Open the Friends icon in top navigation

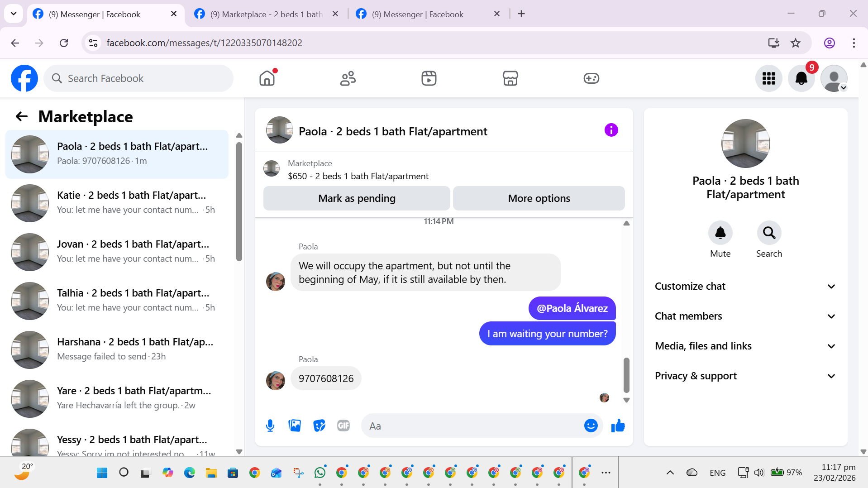pos(348,78)
